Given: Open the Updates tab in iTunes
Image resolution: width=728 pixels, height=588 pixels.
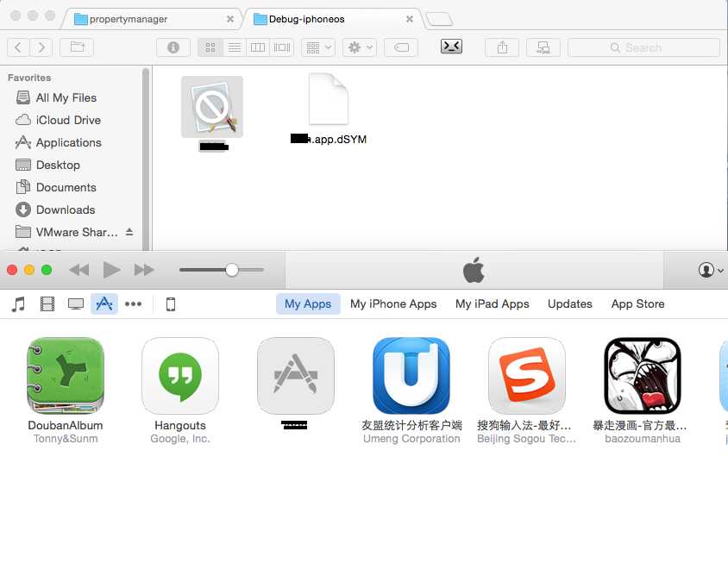Looking at the screenshot, I should click(x=569, y=304).
